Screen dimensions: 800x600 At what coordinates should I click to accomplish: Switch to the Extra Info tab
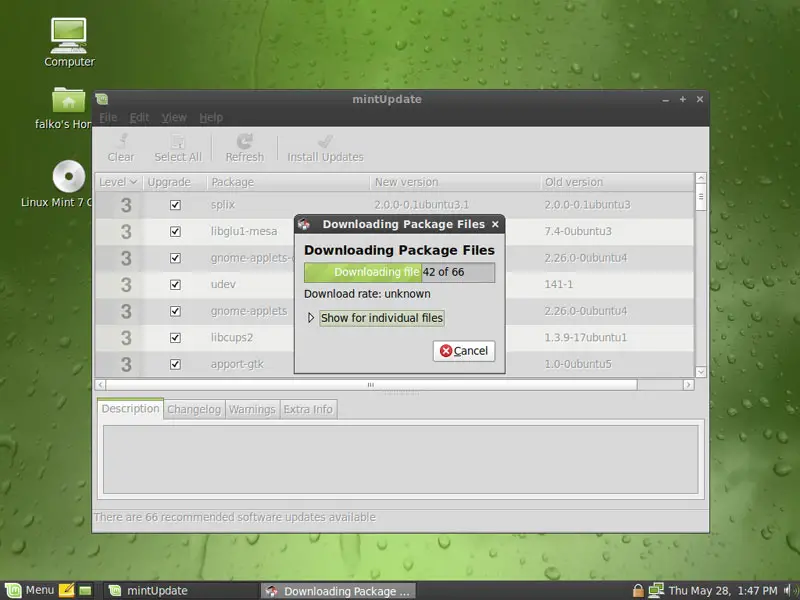pyautogui.click(x=308, y=409)
